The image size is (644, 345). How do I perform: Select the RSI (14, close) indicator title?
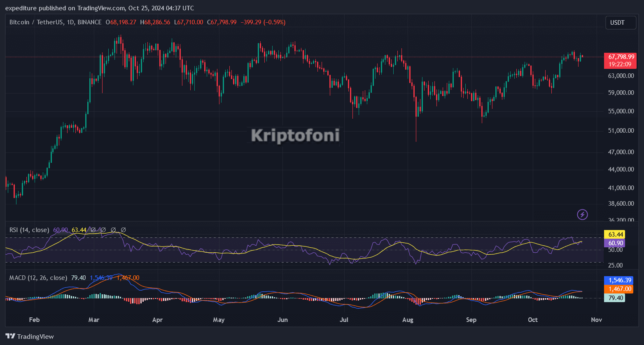[29, 230]
